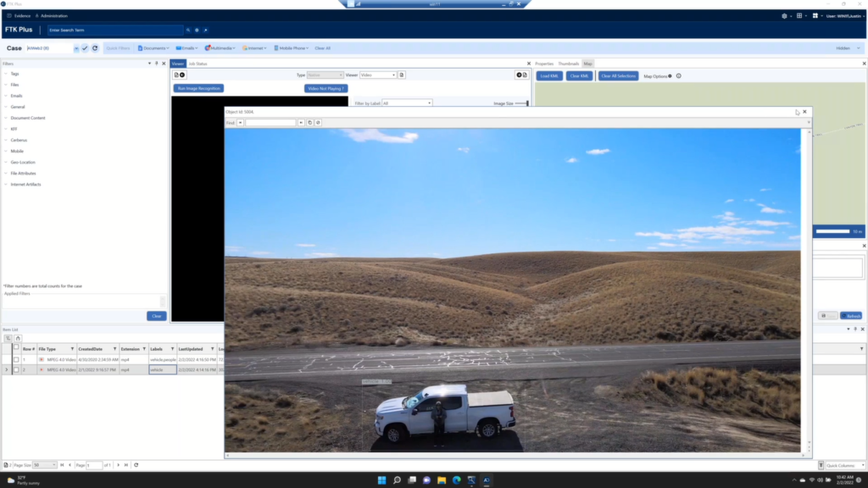This screenshot has width=868, height=488.
Task: Refresh the case with the reload icon
Action: [x=95, y=48]
